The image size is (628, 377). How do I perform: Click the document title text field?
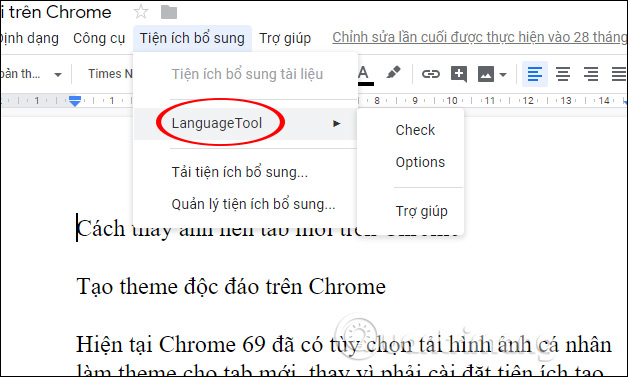(x=56, y=12)
